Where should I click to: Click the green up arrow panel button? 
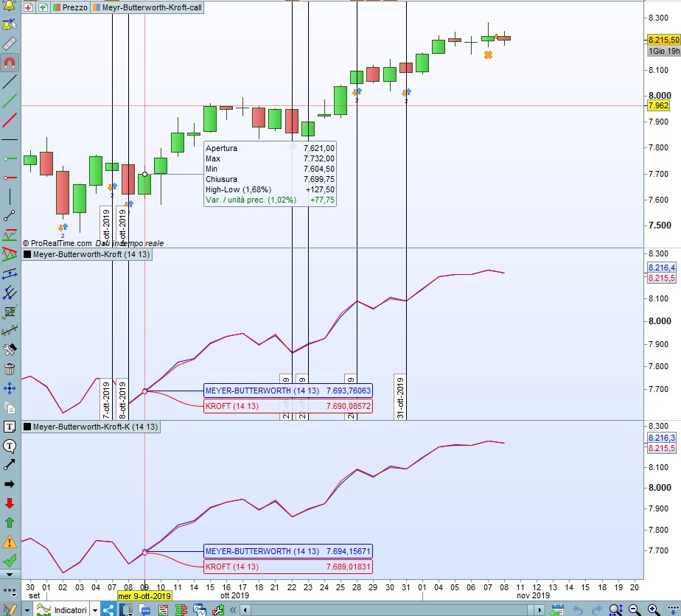click(43, 7)
